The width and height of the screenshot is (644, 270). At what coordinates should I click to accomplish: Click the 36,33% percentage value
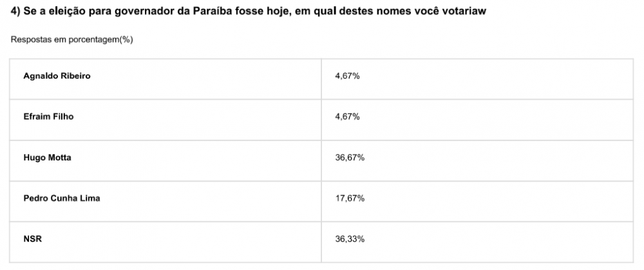pyautogui.click(x=350, y=239)
